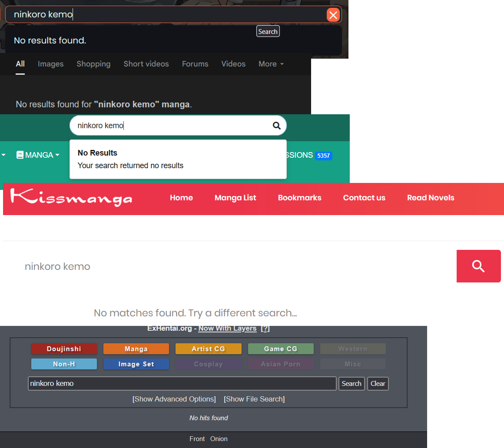Click the red magnifier search button
Viewport: 504px width, 448px height.
coord(479,266)
